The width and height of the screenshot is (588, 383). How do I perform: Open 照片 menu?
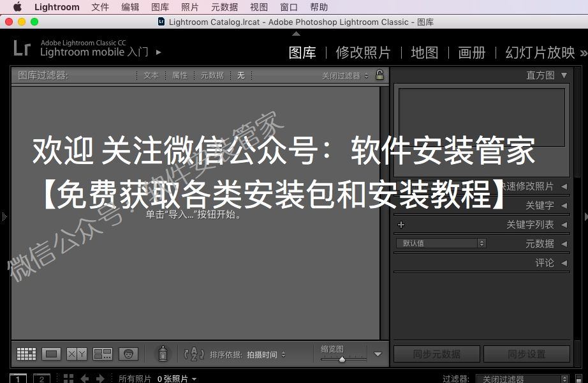(190, 7)
